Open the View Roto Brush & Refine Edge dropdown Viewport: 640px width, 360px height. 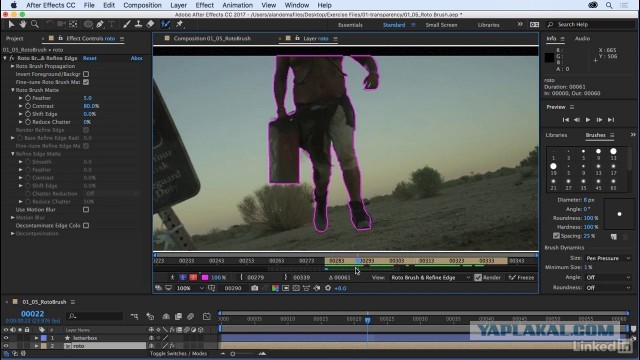click(431, 278)
